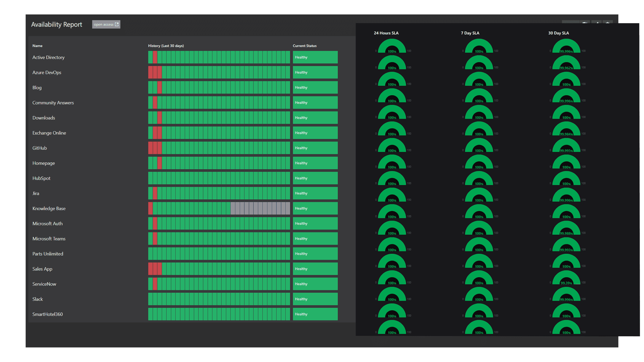Open the Active Directory service link
Image resolution: width=644 pixels, height=362 pixels.
coord(48,57)
